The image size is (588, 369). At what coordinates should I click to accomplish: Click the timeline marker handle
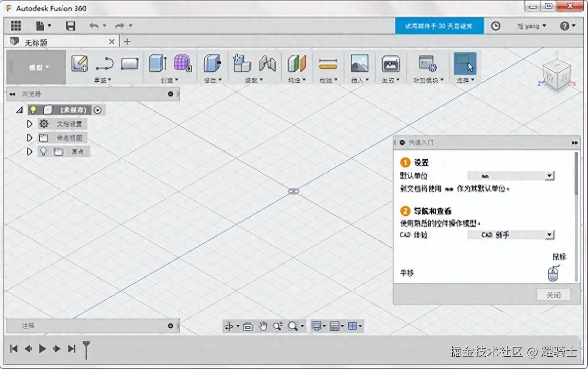coord(86,350)
